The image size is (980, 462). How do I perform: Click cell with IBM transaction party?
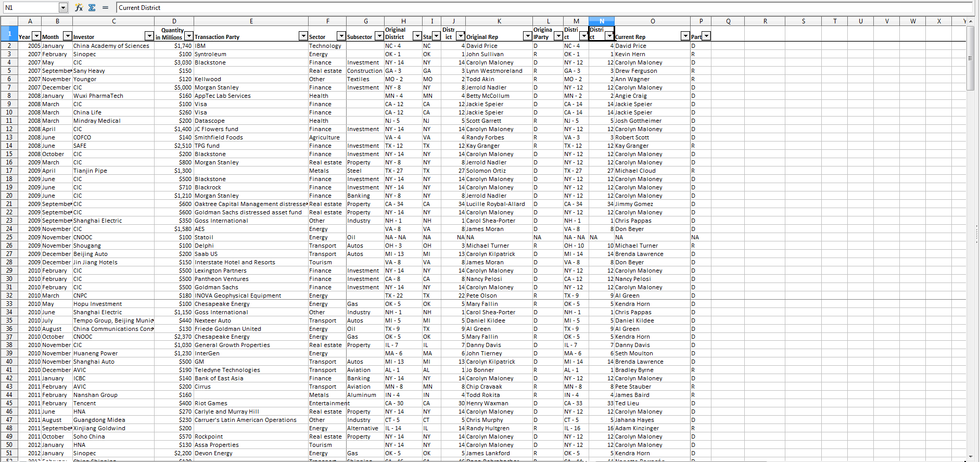[x=251, y=46]
